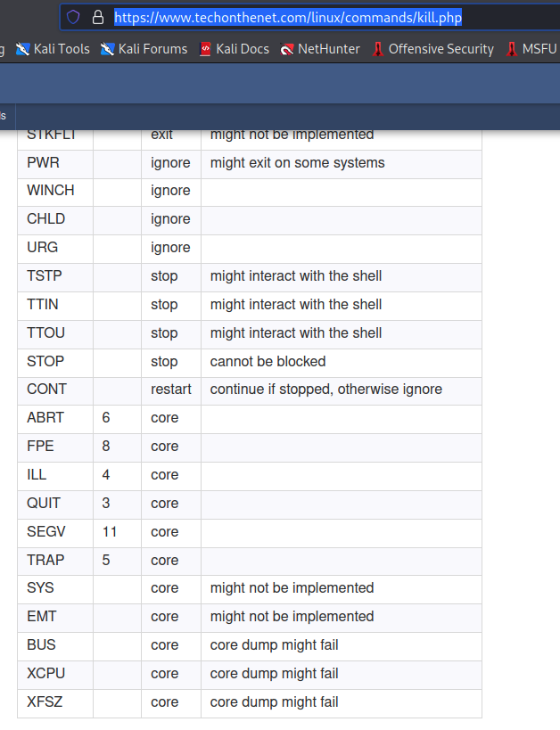Open the Kali Tools bookmark
Viewport: 560px width, 730px height.
[53, 49]
